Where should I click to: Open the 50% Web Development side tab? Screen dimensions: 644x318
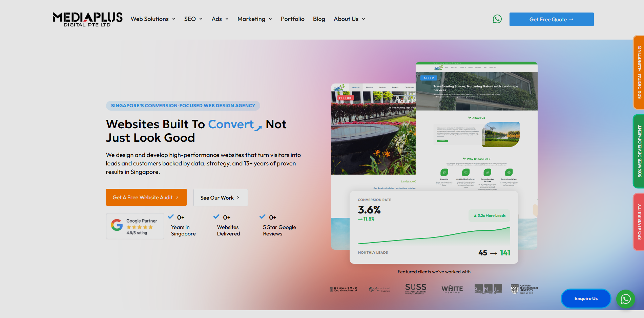[x=639, y=151]
